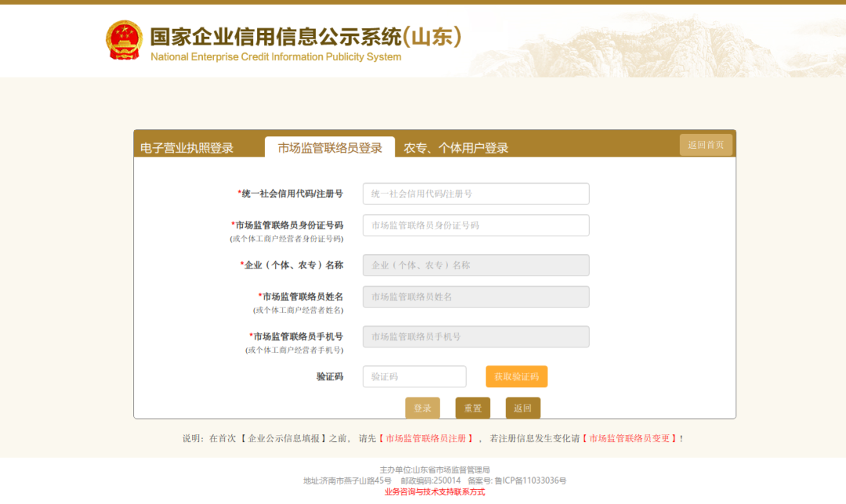This screenshot has width=846, height=504.
Task: Switch to the 电子营业执照登录 tab
Action: [x=186, y=148]
